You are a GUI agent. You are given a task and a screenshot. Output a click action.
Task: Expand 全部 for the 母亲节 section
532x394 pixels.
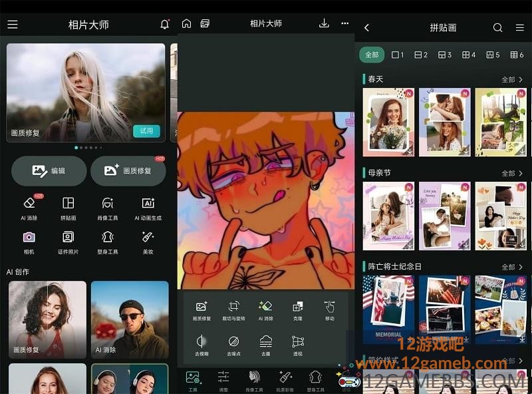[512, 173]
